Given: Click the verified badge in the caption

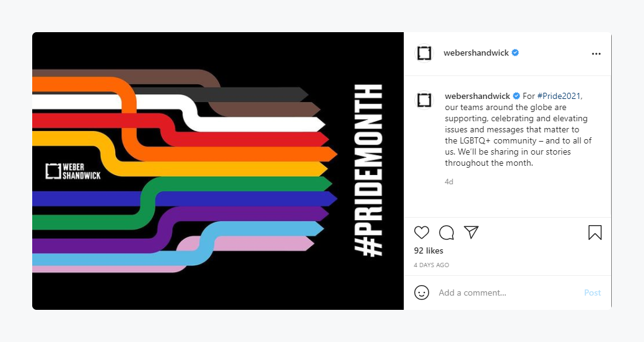Looking at the screenshot, I should tap(516, 96).
